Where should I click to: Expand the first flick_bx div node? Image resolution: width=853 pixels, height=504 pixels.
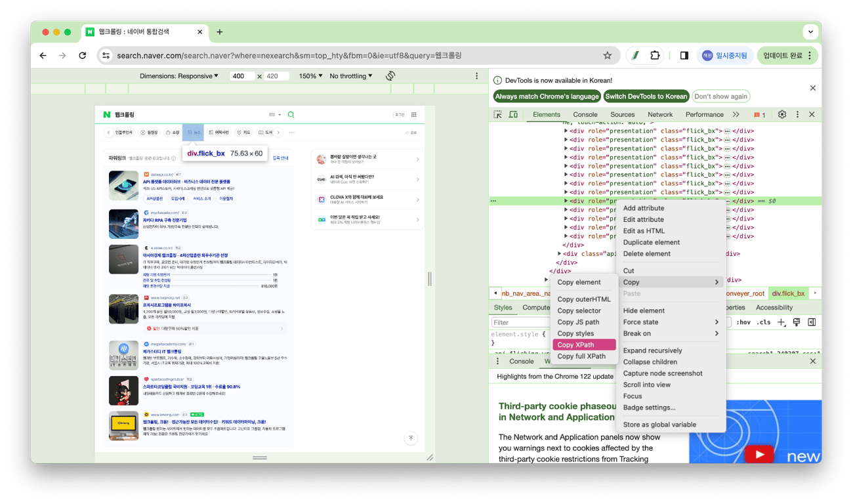point(566,131)
